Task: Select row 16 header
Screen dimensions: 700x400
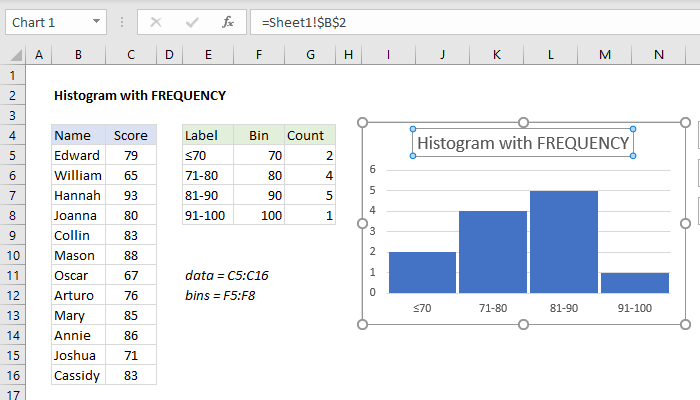Action: [x=12, y=375]
